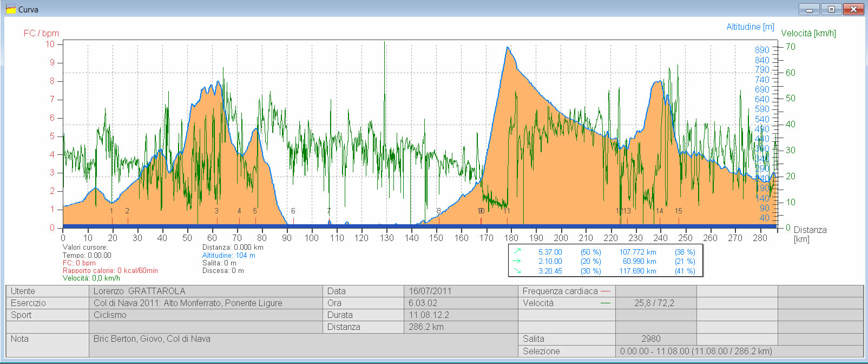Viewport: 868px width, 364px height.
Task: Click the Frequenza cardiaca label cell
Action: 567,291
